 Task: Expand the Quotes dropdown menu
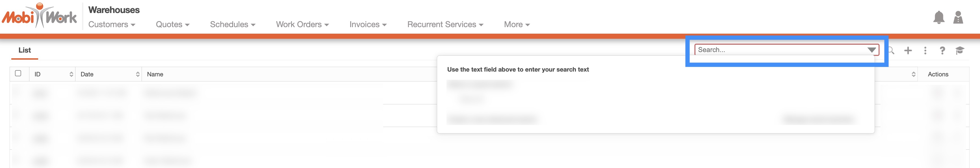point(172,24)
